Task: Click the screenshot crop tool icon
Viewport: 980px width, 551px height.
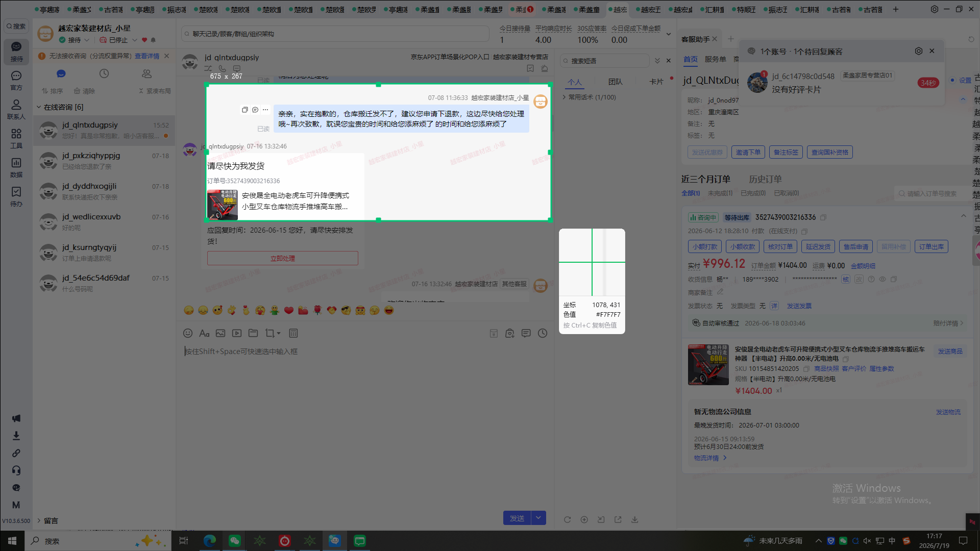Action: tap(269, 333)
